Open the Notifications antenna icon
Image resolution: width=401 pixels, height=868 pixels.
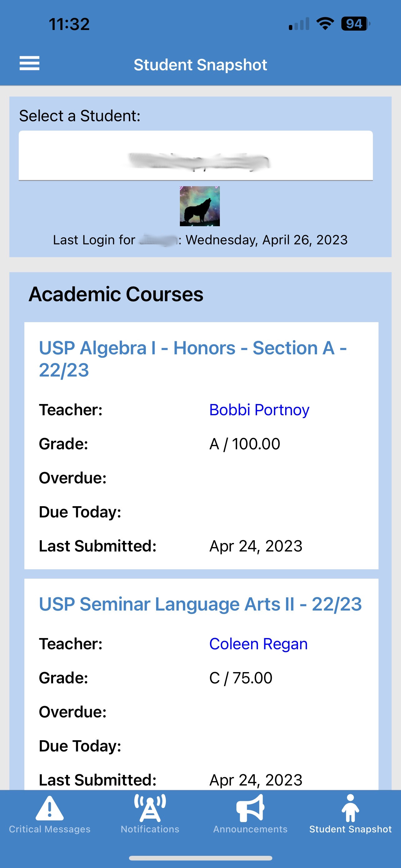(x=150, y=807)
